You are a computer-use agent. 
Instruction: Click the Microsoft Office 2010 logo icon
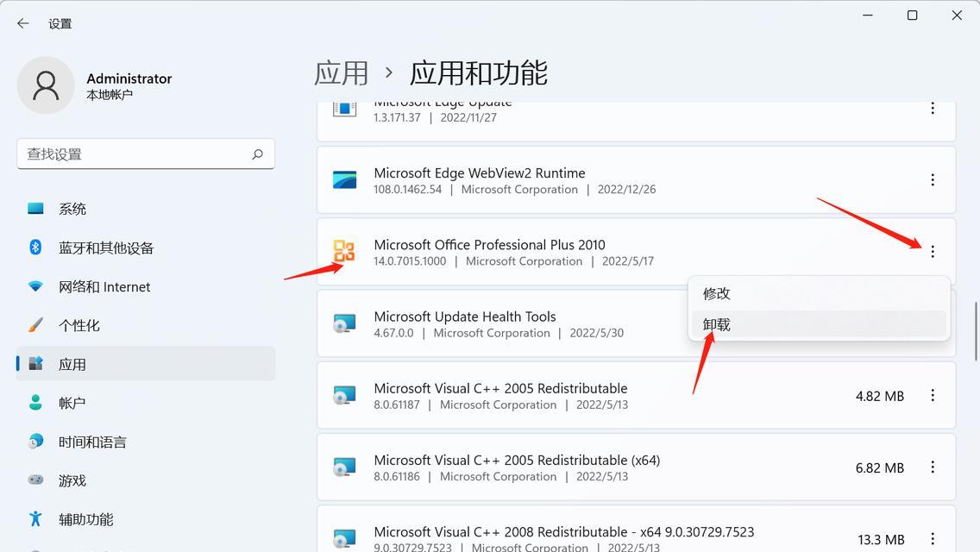point(343,251)
